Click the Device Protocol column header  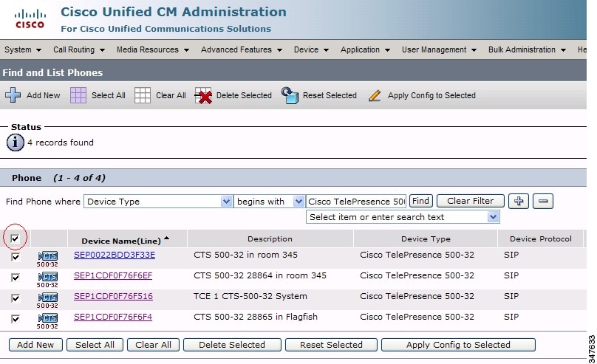click(541, 239)
